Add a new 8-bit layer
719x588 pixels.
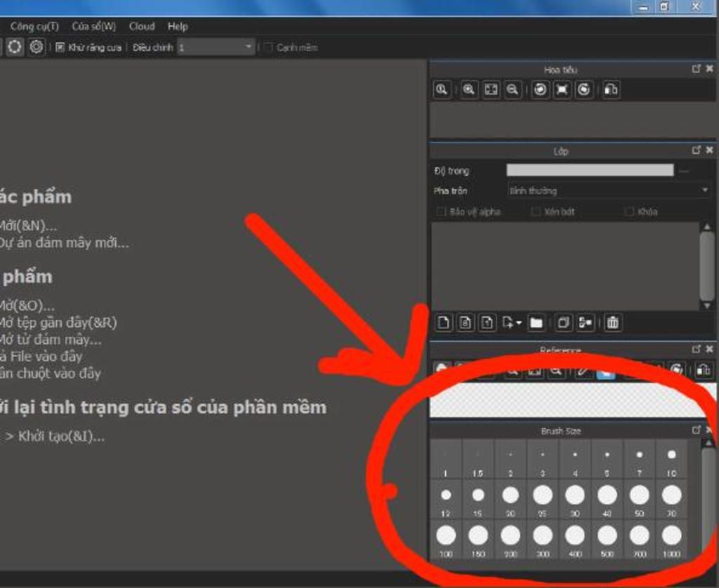point(466,323)
